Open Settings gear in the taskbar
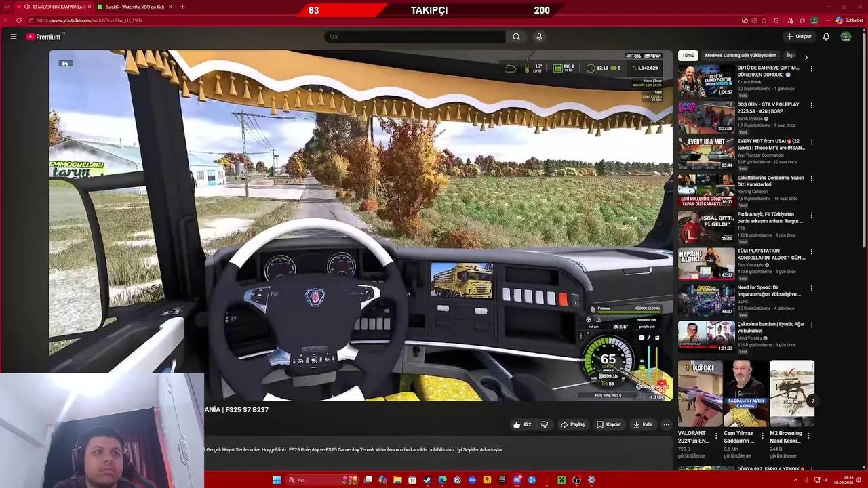Image resolution: width=868 pixels, height=488 pixels. [592, 480]
